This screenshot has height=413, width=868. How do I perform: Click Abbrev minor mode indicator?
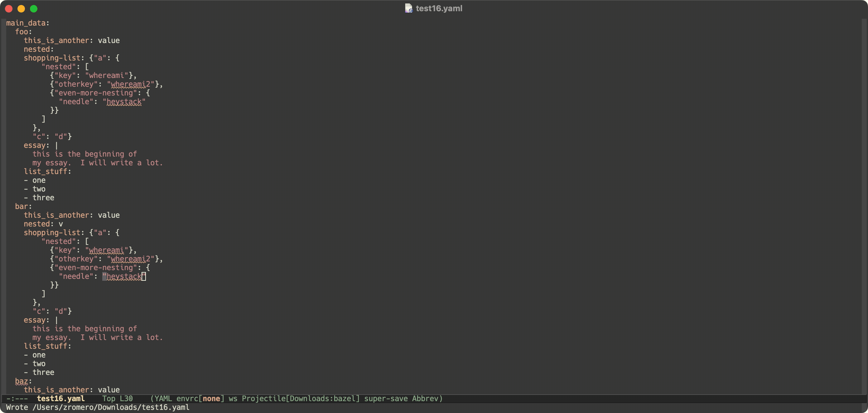tap(425, 399)
